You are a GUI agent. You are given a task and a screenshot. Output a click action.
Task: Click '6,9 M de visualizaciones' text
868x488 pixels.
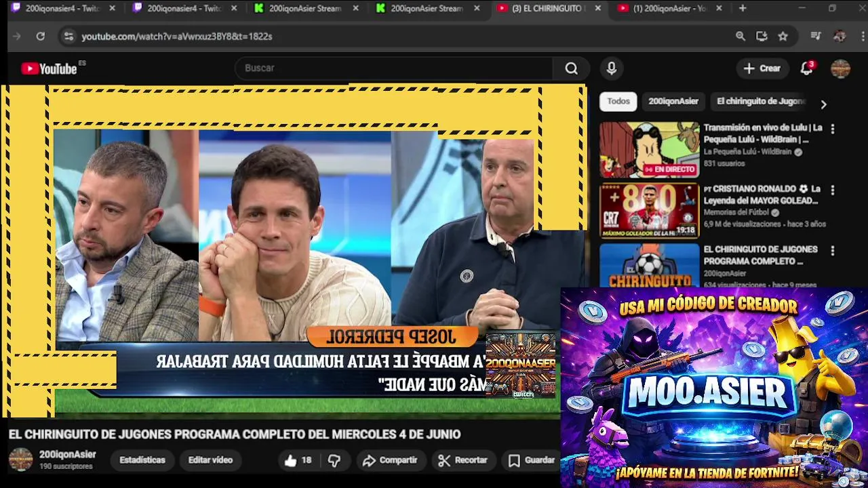[743, 224]
